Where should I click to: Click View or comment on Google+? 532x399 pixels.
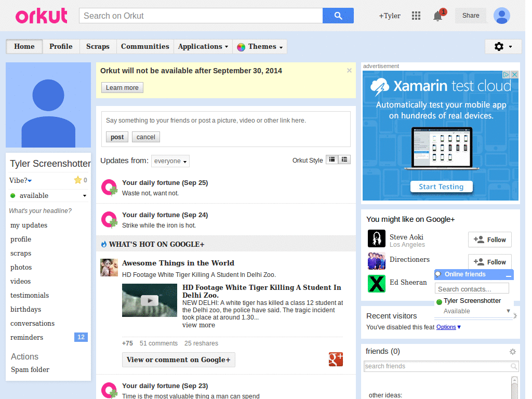(179, 360)
